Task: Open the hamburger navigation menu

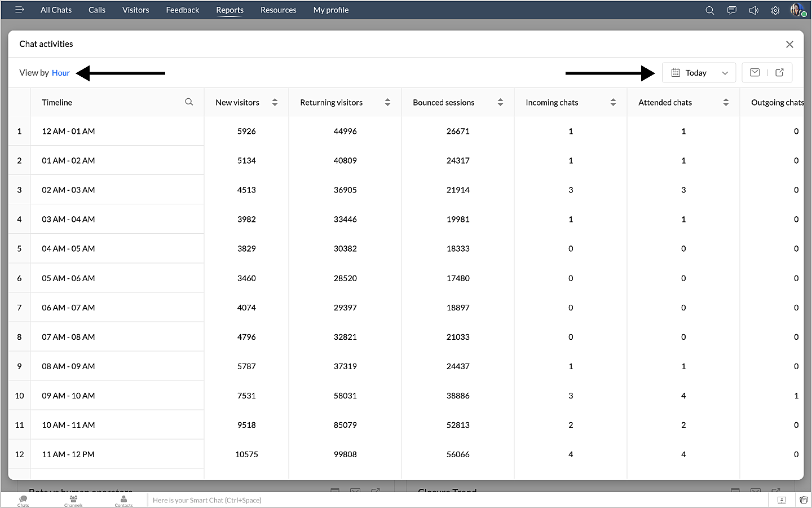Action: pyautogui.click(x=19, y=10)
